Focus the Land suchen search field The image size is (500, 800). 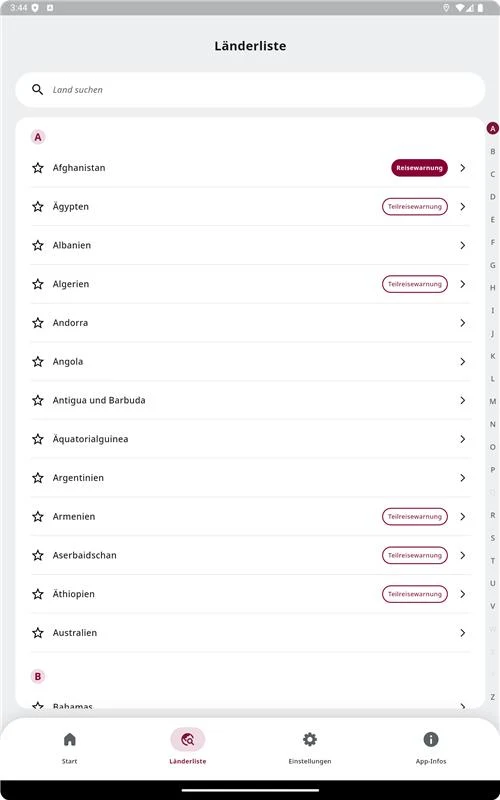pyautogui.click(x=250, y=90)
